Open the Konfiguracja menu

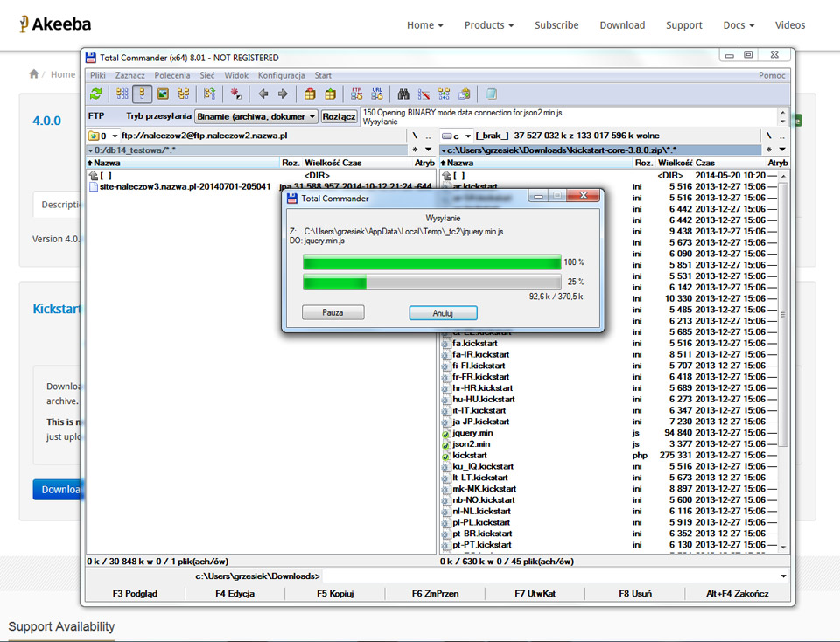point(281,75)
